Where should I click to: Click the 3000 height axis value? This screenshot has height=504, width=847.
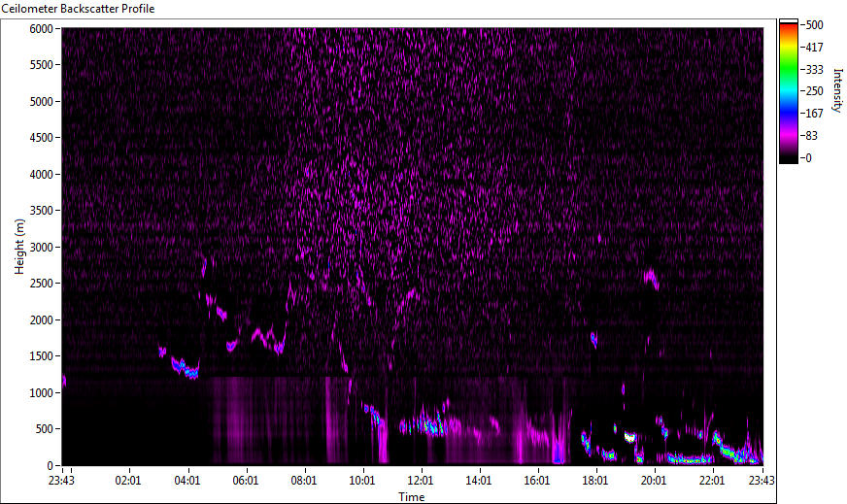41,248
